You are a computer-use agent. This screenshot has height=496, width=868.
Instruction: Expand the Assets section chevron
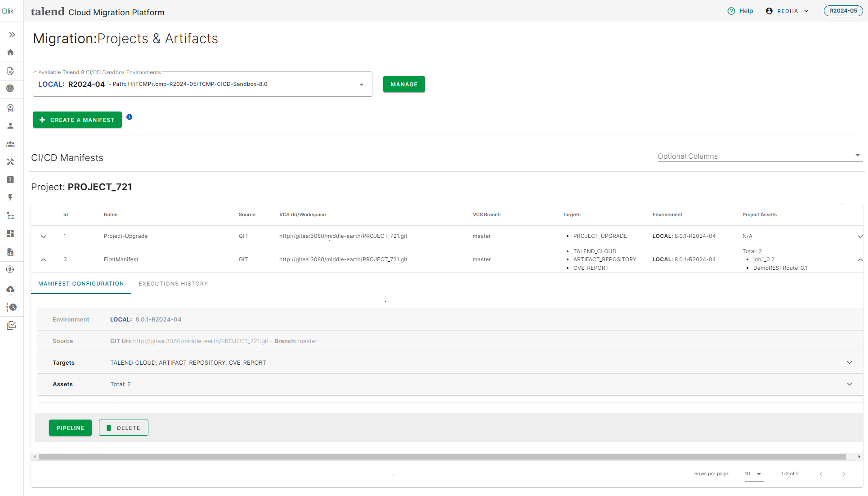coord(850,384)
